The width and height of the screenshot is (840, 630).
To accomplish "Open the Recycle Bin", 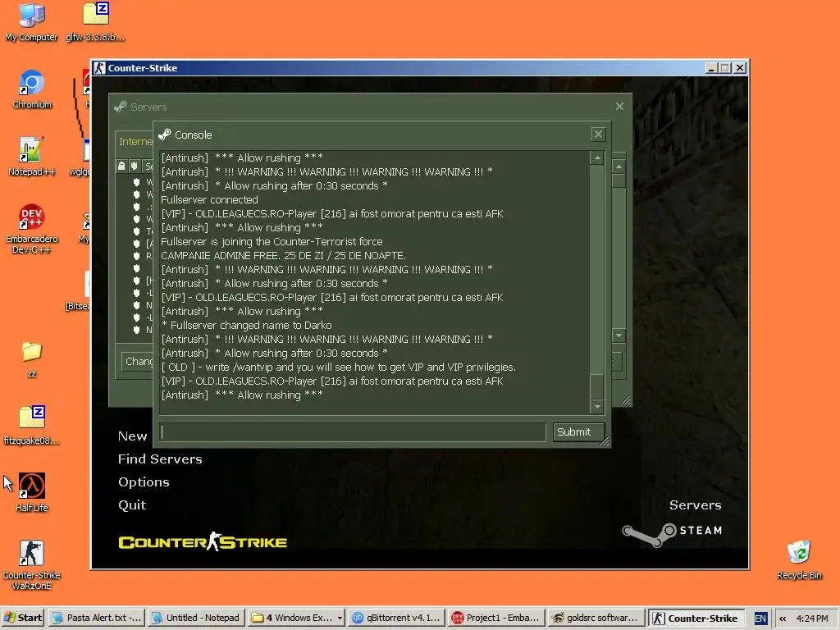I will 799,559.
